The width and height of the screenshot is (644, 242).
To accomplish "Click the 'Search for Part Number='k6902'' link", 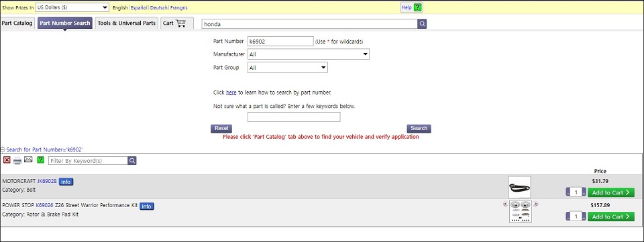I will [45, 149].
